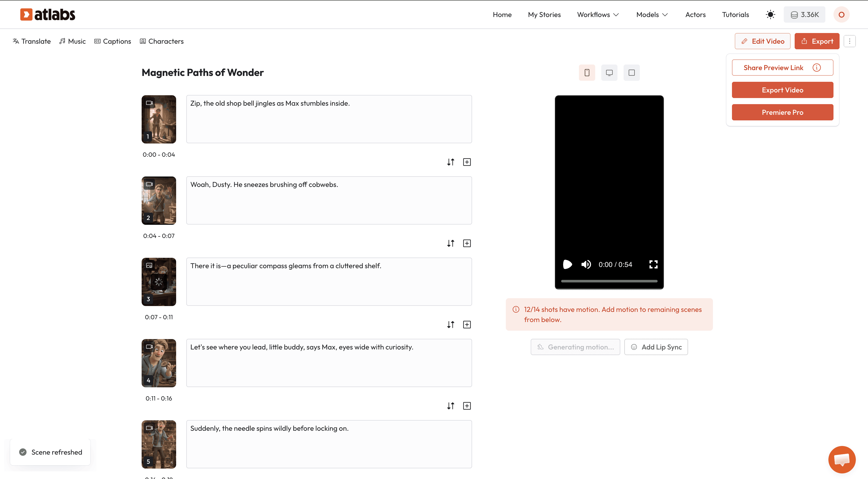Screen dimensions: 868x479
Task: Click the swap scenes icon below scene 1
Action: coord(450,162)
